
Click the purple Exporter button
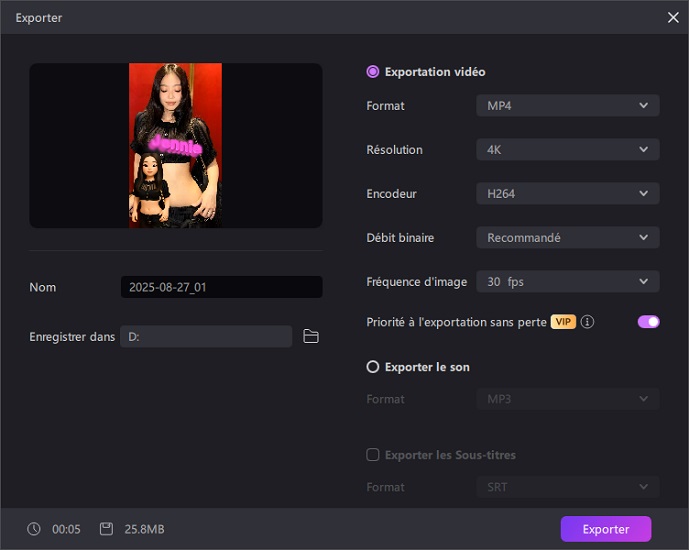pos(606,529)
